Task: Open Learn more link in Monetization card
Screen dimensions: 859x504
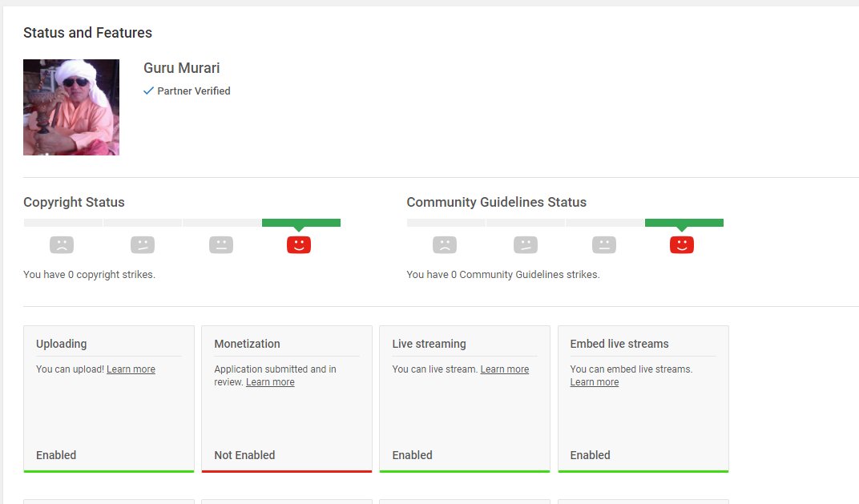Action: point(270,382)
